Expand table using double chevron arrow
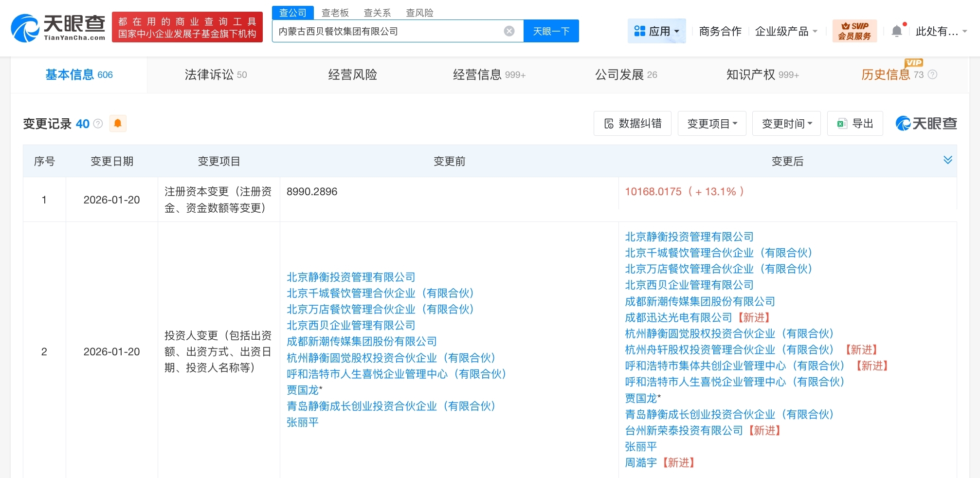 click(x=947, y=160)
